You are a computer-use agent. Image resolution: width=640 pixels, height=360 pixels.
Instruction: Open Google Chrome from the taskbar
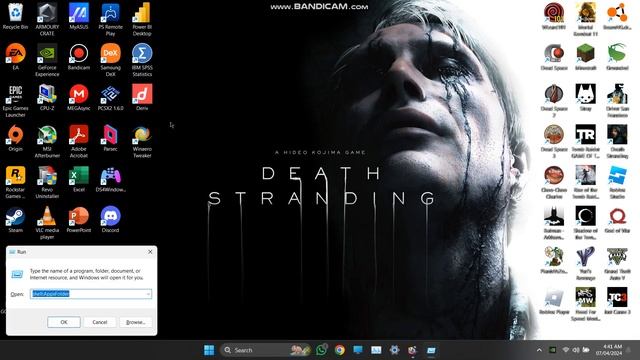pyautogui.click(x=340, y=350)
